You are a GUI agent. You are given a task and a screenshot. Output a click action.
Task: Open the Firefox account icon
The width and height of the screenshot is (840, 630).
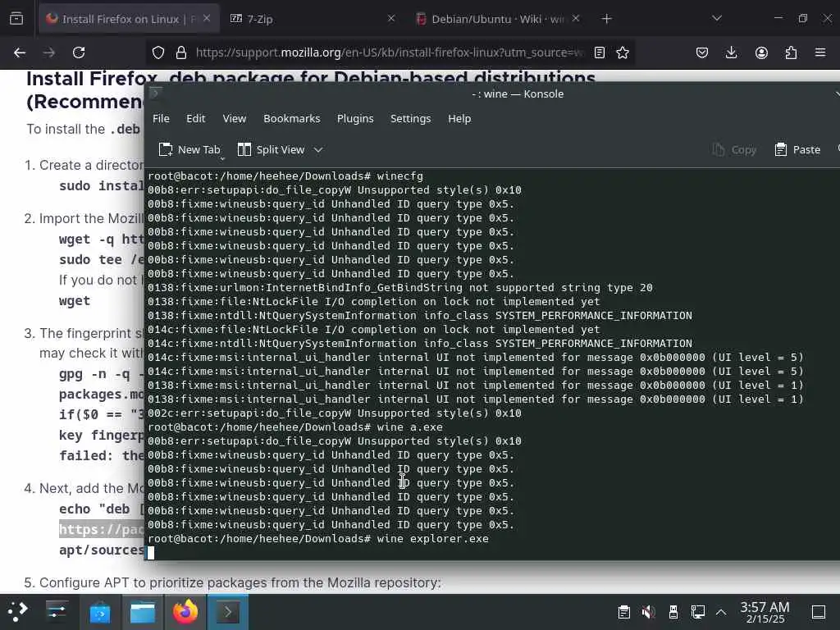coord(761,52)
